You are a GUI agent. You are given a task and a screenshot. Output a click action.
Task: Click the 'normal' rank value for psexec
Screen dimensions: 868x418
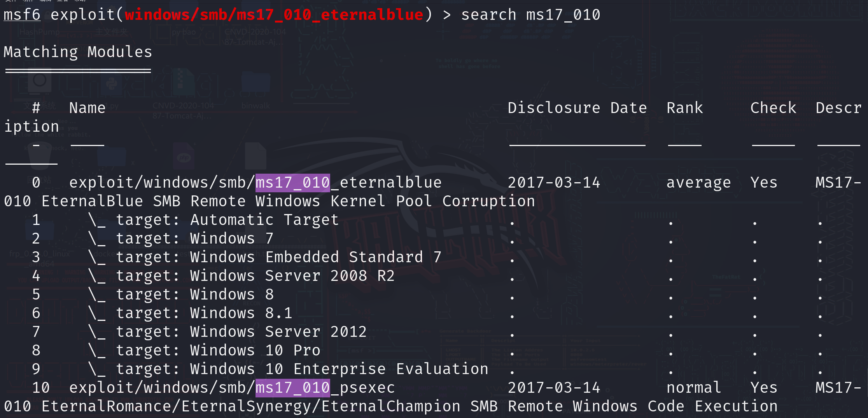tap(694, 388)
